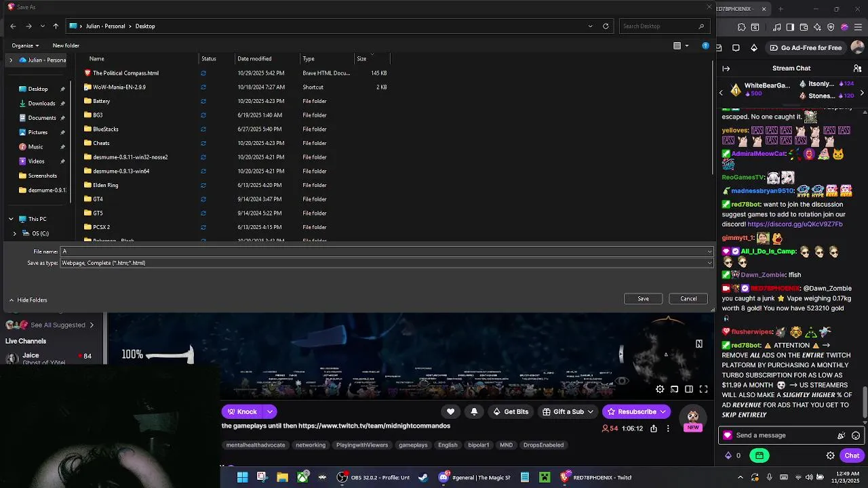Select Downloads in navigation pane
The image size is (868, 488).
point(41,104)
